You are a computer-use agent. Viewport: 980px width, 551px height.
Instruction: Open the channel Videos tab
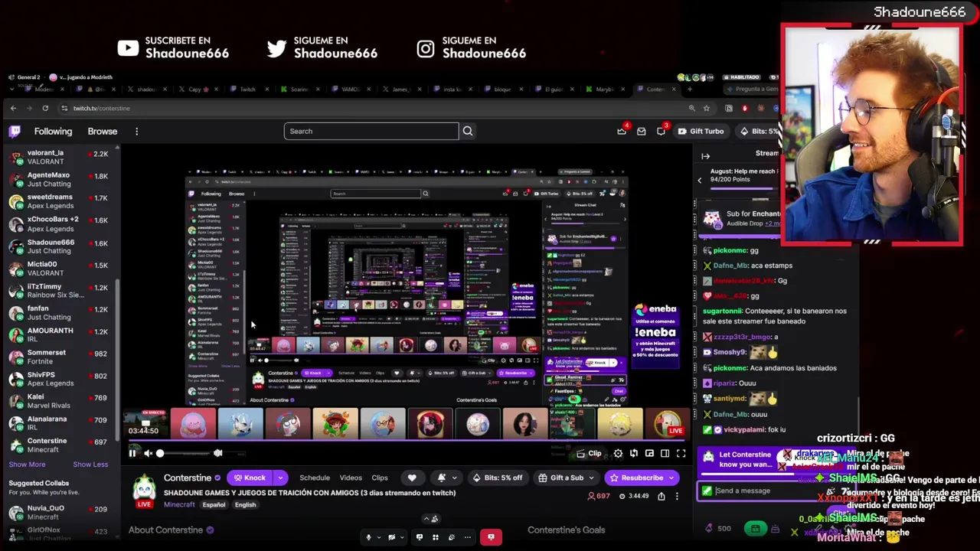pos(351,478)
